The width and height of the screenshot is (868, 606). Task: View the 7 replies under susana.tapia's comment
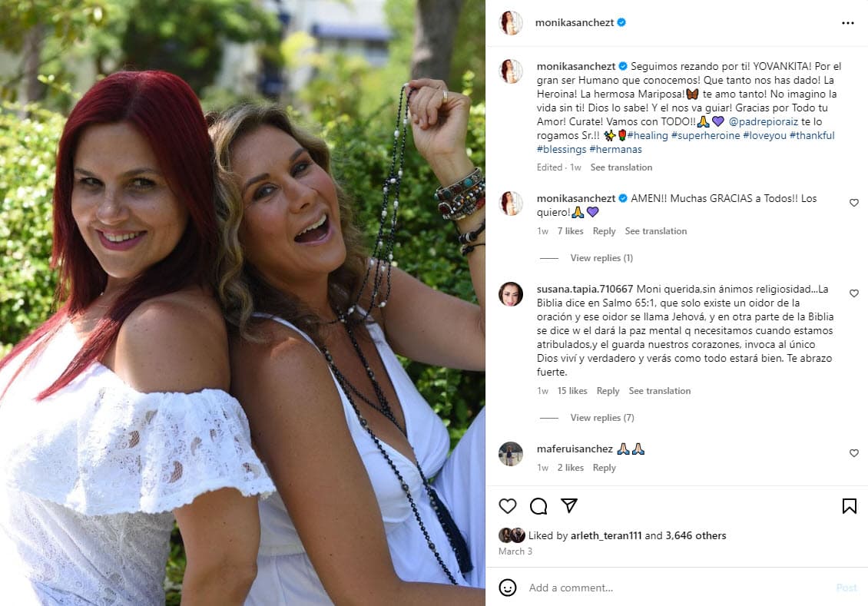[x=601, y=417]
